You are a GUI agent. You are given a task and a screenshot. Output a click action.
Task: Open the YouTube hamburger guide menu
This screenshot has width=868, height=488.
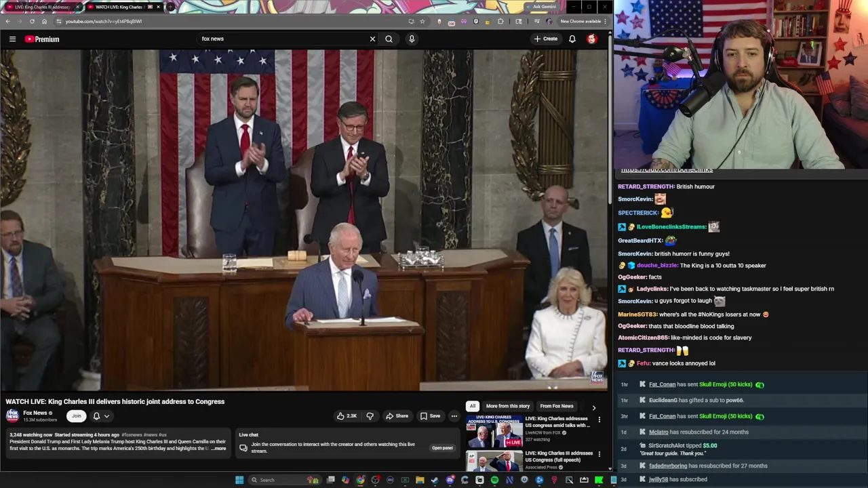tap(12, 39)
